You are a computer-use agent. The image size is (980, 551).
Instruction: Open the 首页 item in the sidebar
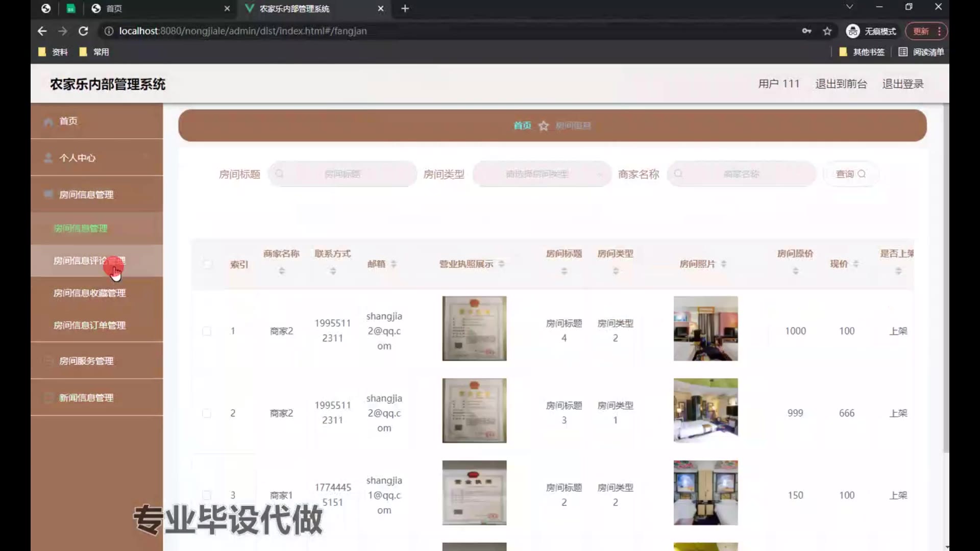click(97, 121)
